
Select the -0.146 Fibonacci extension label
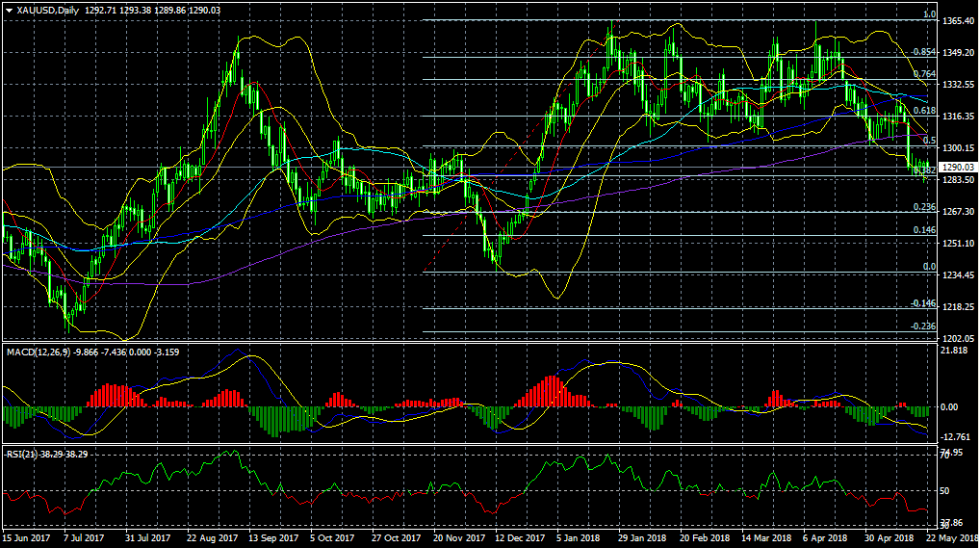[922, 303]
